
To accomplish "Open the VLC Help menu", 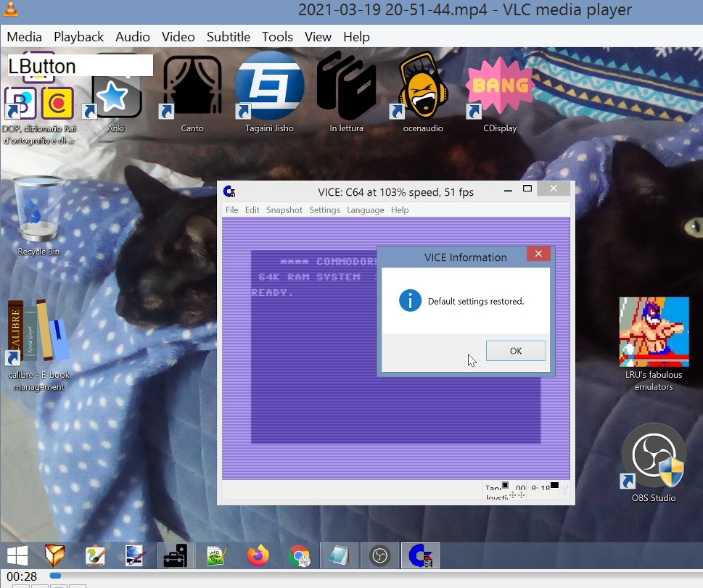I will pos(356,37).
